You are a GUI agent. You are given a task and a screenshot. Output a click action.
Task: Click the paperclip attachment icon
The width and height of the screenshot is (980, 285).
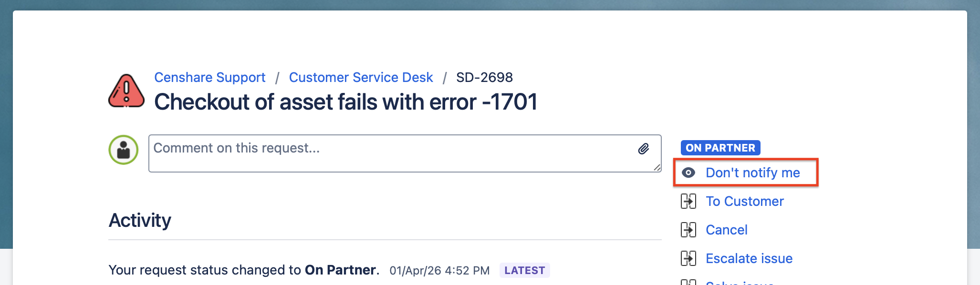[644, 149]
